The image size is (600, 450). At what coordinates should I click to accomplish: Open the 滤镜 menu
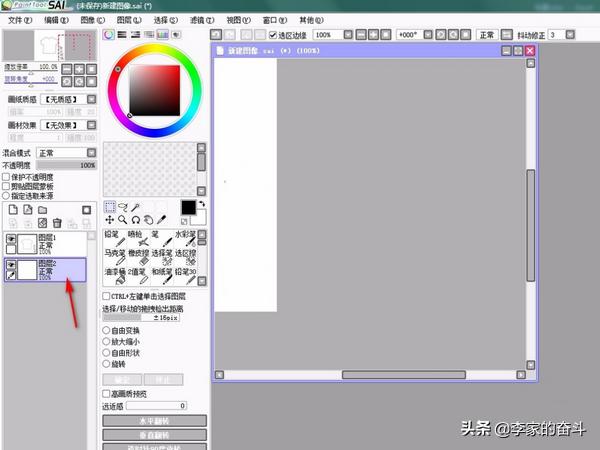[202, 20]
